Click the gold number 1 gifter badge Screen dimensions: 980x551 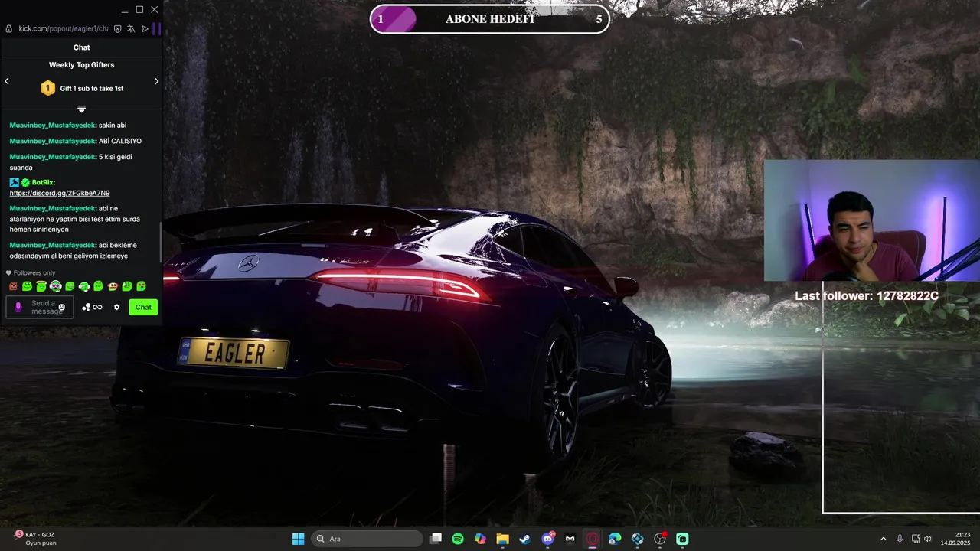[47, 88]
